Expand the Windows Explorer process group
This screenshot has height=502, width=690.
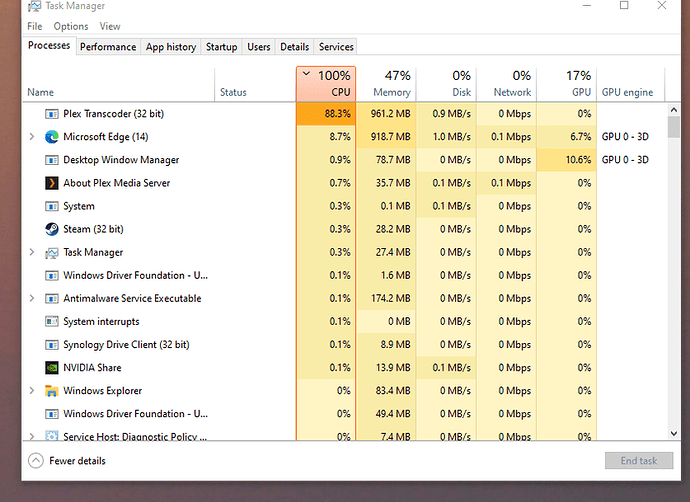(x=32, y=391)
